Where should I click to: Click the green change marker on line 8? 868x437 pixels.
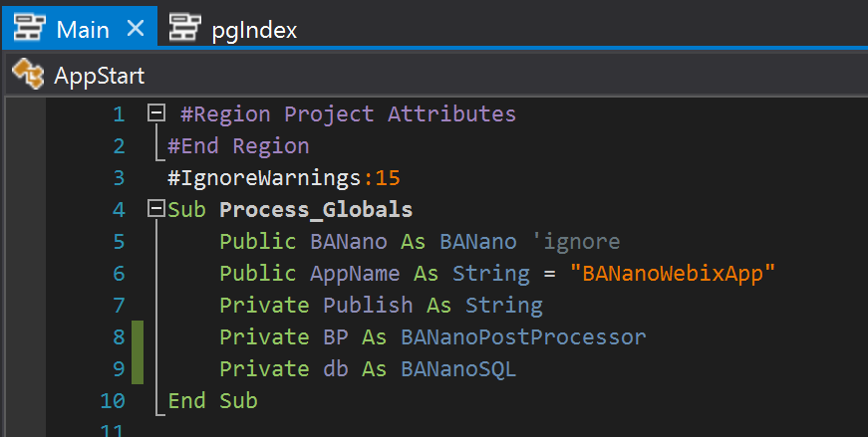coord(138,337)
